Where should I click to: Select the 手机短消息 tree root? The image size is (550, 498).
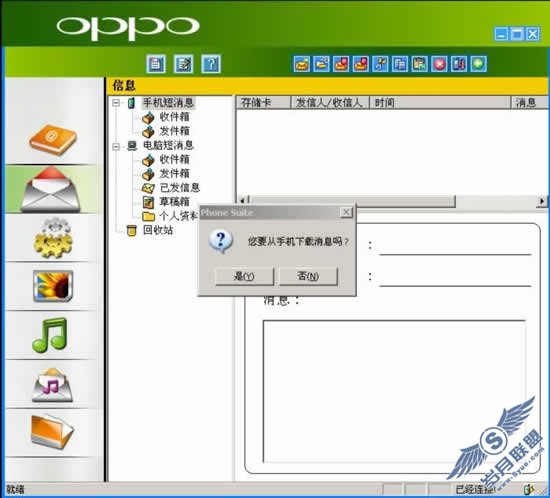[x=168, y=103]
